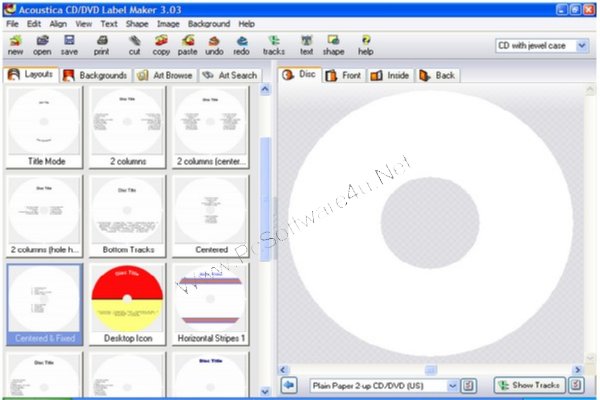Screen dimensions: 600x400
Task: Print the label using print icon
Action: click(x=102, y=45)
